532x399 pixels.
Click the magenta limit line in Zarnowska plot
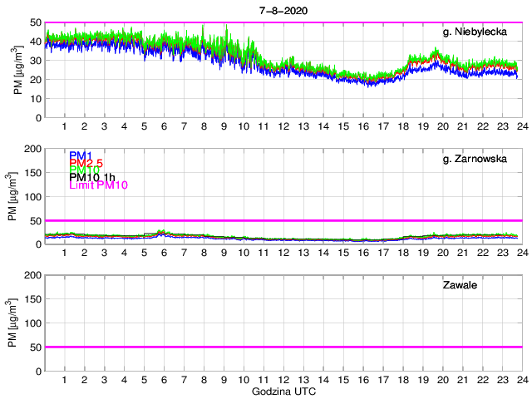(283, 220)
